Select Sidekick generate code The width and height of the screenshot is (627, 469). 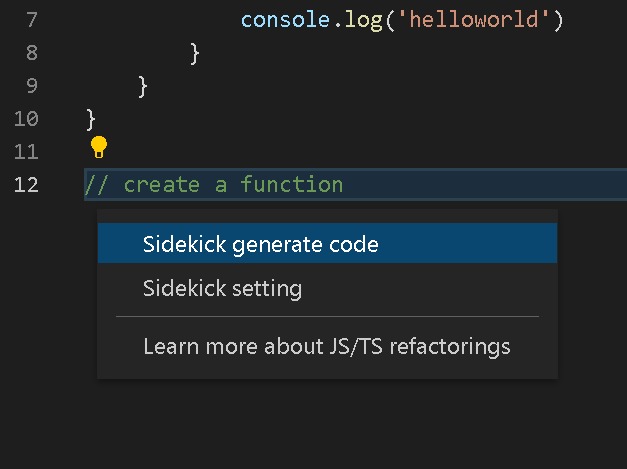[x=327, y=243]
